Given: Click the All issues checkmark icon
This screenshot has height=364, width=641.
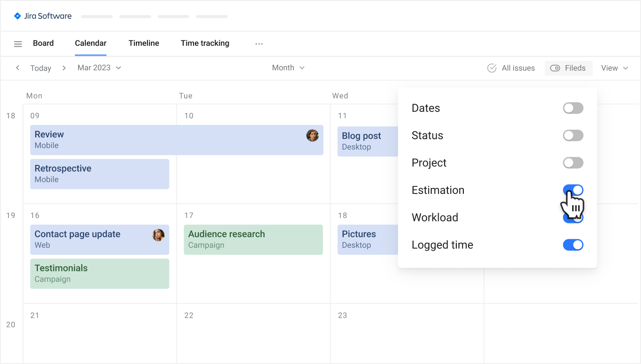Looking at the screenshot, I should pos(492,68).
